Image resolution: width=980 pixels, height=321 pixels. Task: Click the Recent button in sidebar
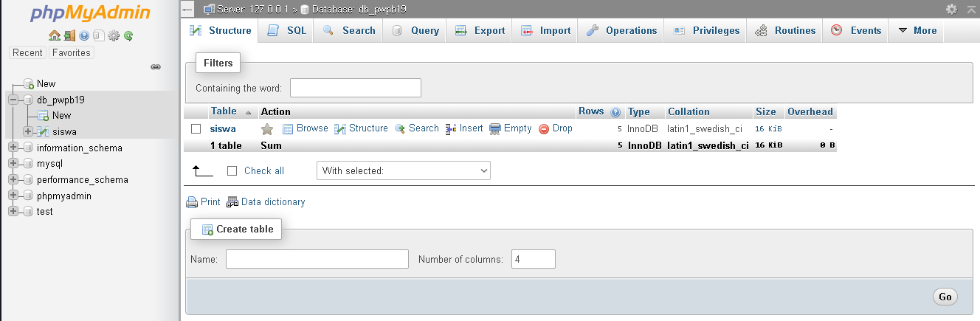click(x=27, y=52)
